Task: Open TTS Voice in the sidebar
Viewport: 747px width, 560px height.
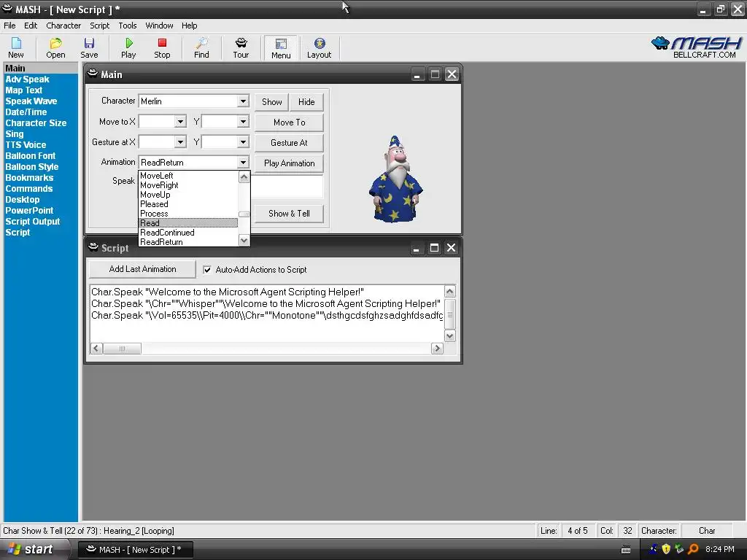Action: [26, 145]
